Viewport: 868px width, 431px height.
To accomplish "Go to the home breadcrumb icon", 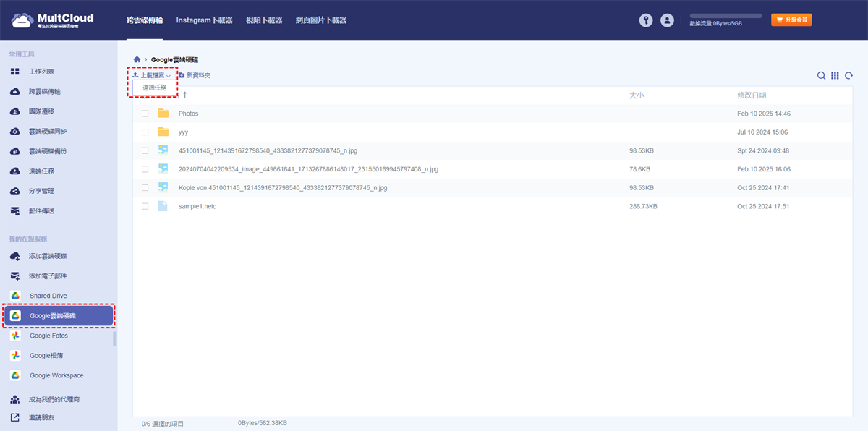I will [137, 59].
